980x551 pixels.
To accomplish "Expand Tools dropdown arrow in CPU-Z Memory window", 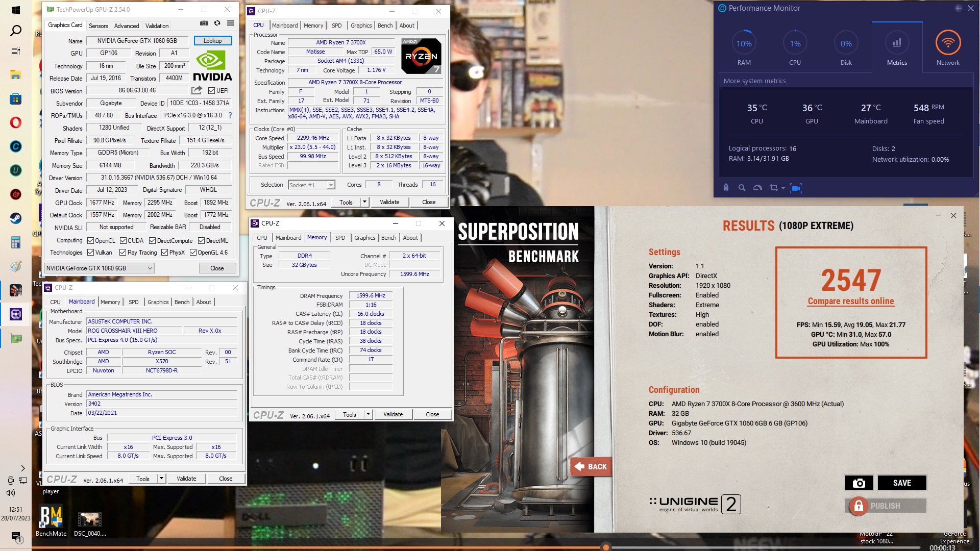I will 368,414.
